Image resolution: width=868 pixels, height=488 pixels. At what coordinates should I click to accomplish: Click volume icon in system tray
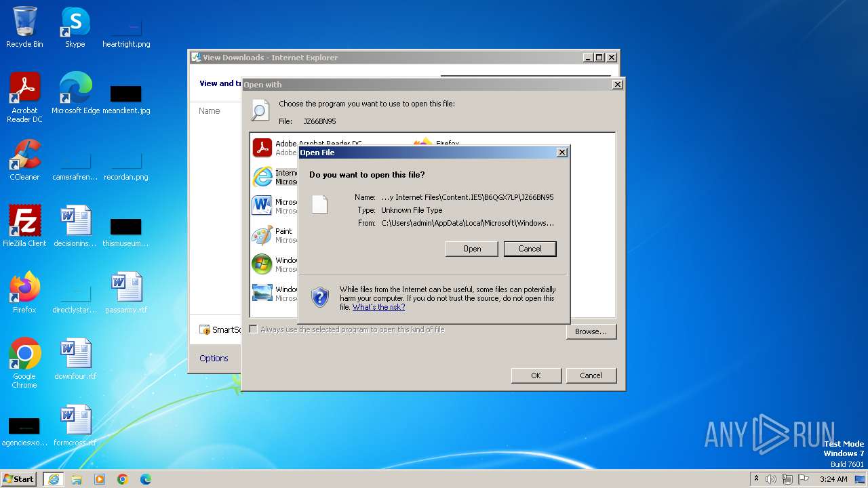coord(771,479)
